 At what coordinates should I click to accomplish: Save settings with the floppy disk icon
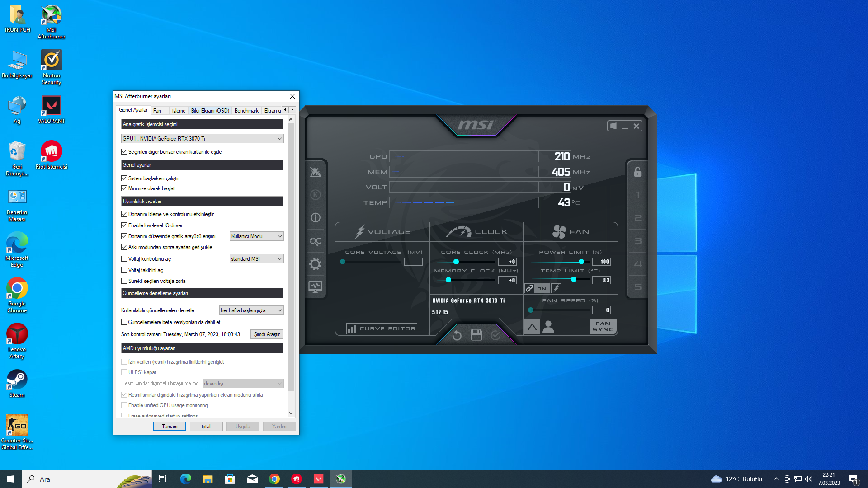point(476,335)
